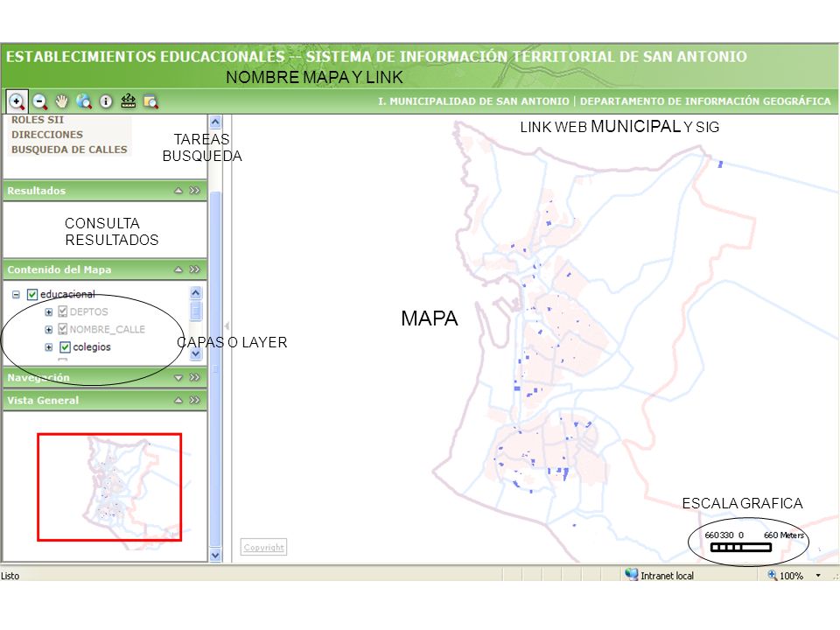Select the Zoom In tool
Image resolution: width=840 pixels, height=630 pixels.
point(17,101)
